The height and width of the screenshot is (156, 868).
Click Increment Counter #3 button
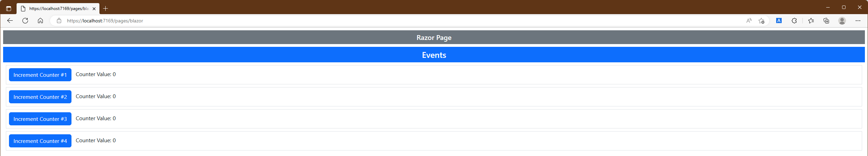coord(40,119)
